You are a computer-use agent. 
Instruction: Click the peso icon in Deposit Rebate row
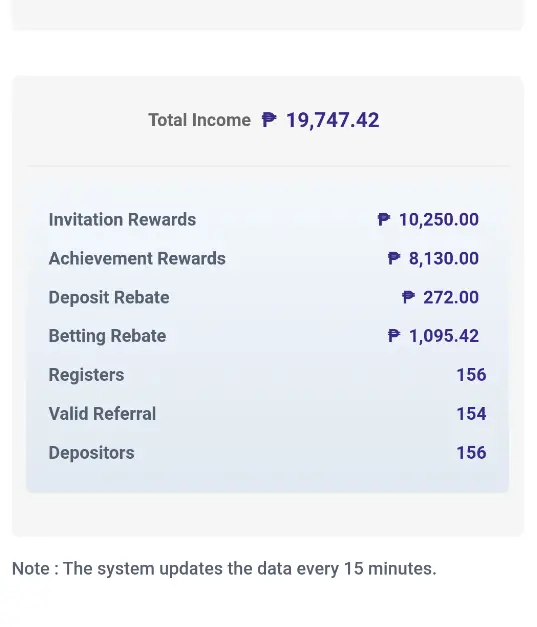click(x=408, y=297)
